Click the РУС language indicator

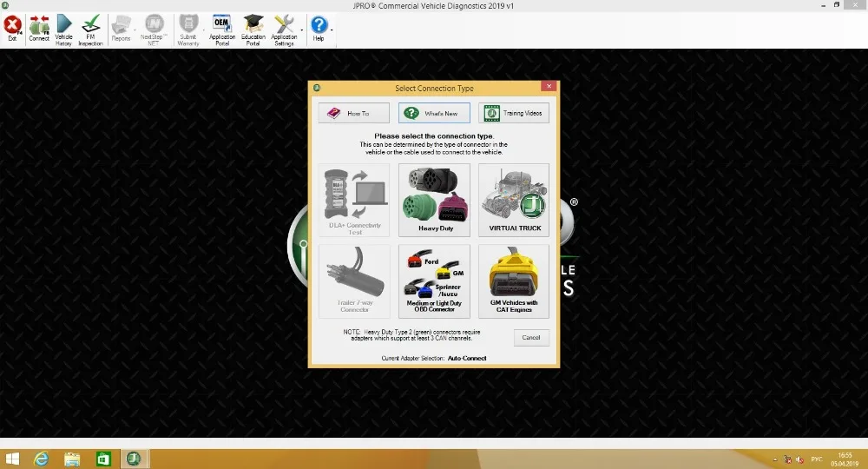coord(817,459)
